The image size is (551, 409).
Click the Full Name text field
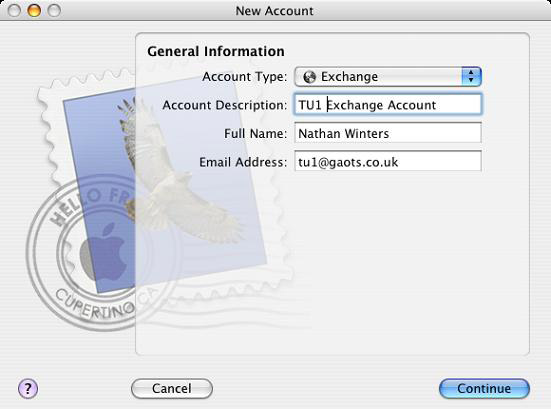[388, 133]
